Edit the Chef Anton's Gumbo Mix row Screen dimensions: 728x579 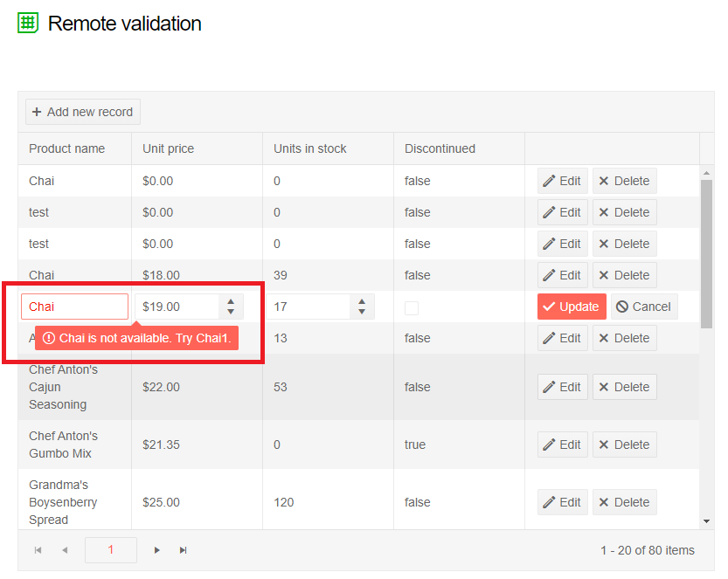562,445
